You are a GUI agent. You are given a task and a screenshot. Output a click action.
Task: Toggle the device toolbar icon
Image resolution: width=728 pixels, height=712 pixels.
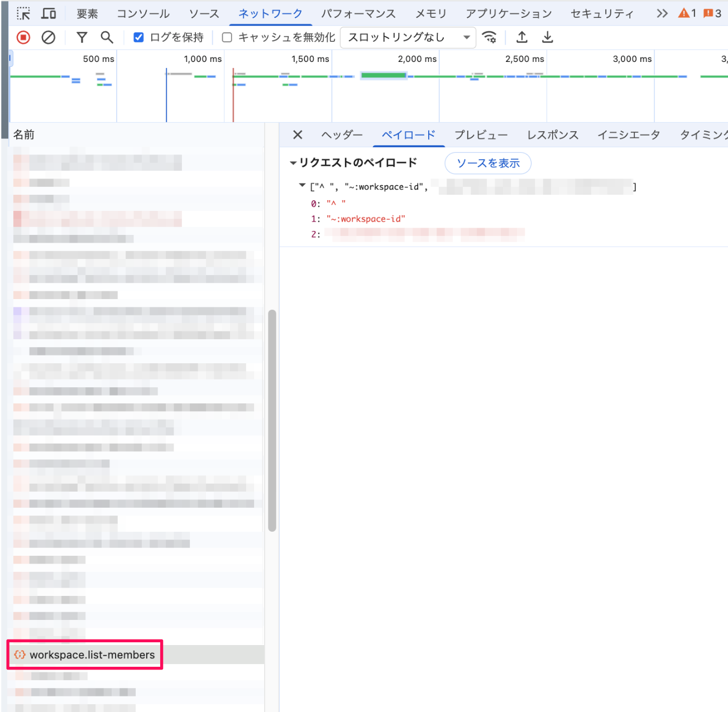(49, 13)
